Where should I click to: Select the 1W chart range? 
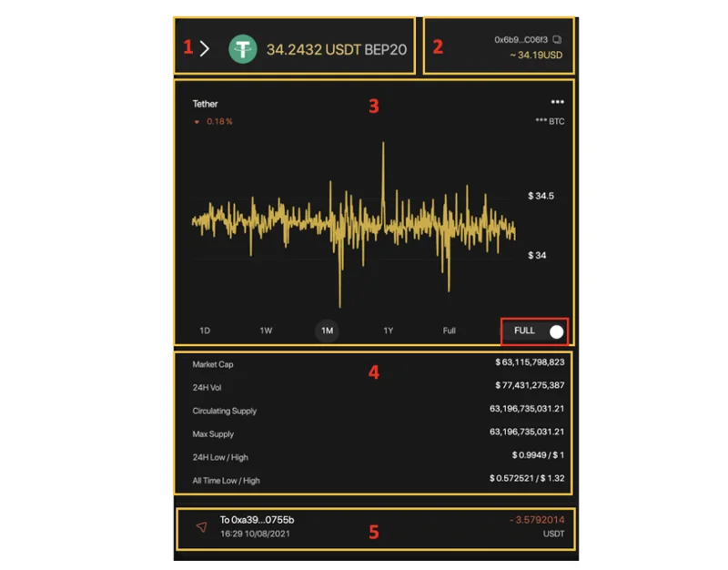coord(266,331)
